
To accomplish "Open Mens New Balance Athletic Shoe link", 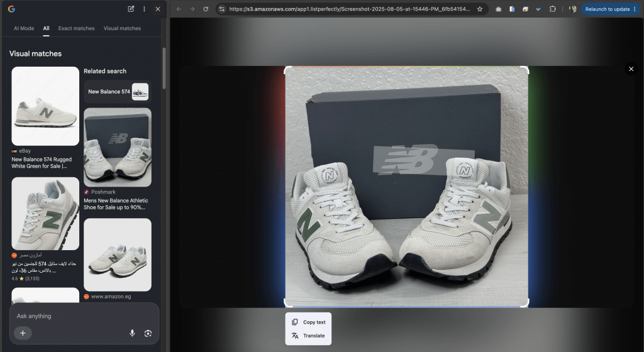I will pos(116,204).
